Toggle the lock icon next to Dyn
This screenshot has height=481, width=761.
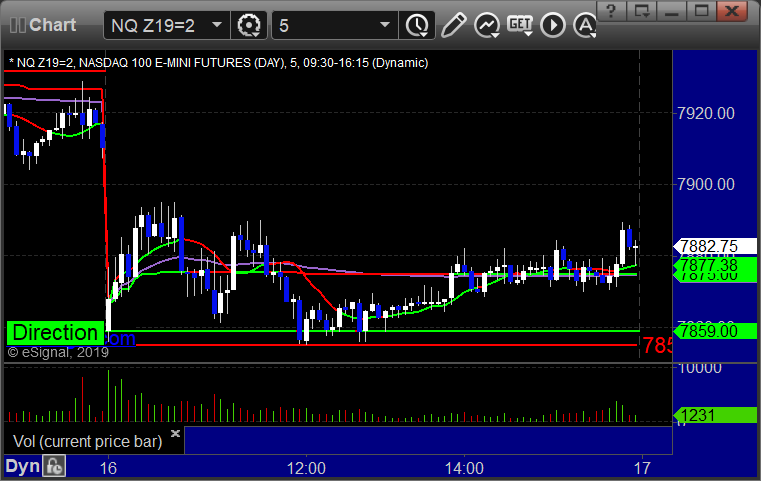click(54, 466)
